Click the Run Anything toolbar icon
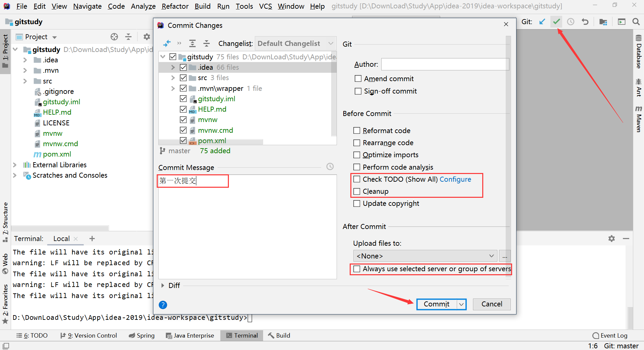The width and height of the screenshot is (644, 350). pos(622,22)
